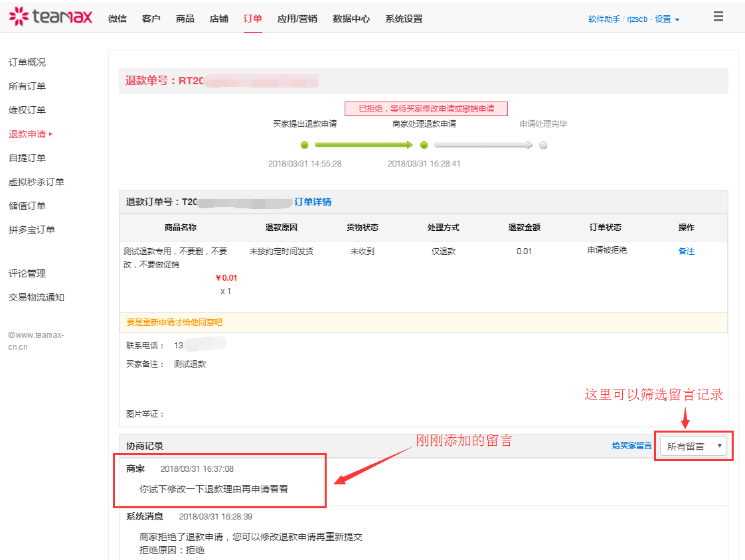Open 维权订单 in sidebar
The width and height of the screenshot is (745, 560).
[27, 109]
